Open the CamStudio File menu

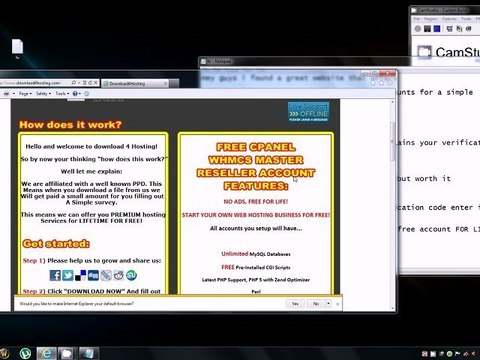pos(417,19)
